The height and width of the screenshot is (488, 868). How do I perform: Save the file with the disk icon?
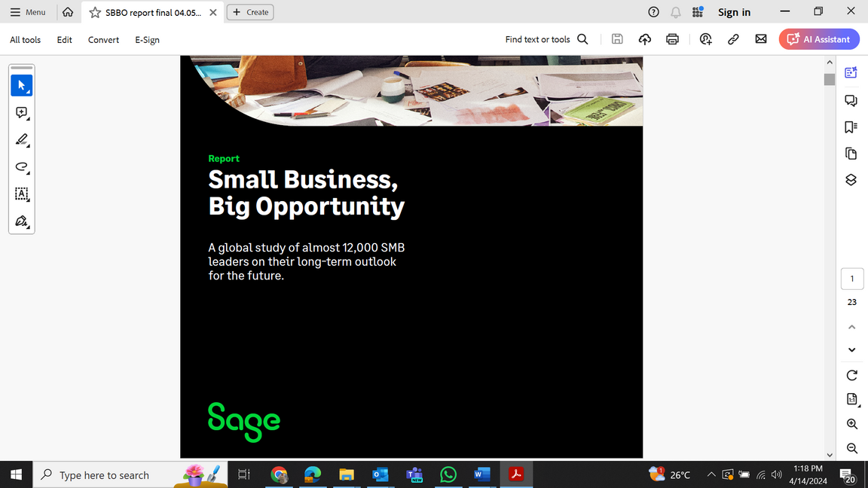pyautogui.click(x=616, y=39)
